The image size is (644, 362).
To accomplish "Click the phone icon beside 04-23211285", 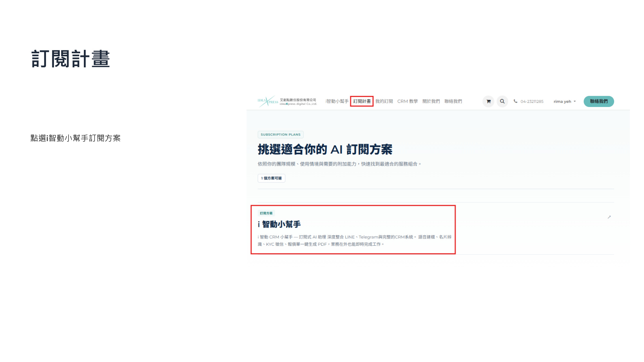I will pos(516,101).
